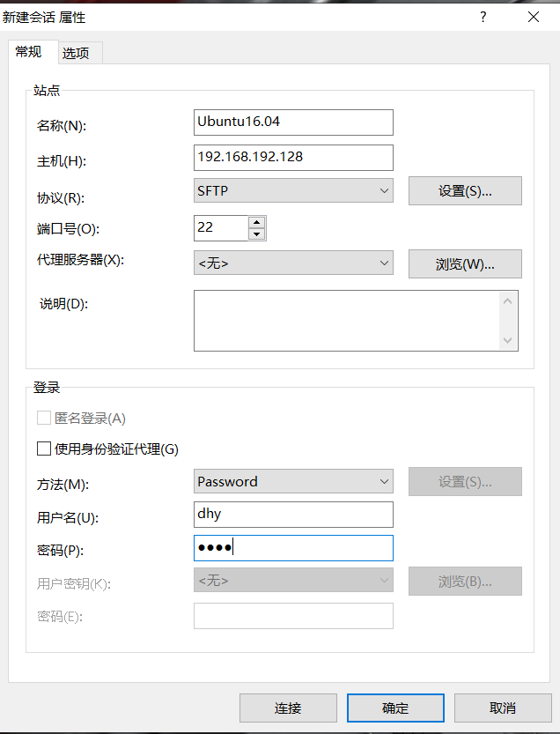Click the port number up arrow
Screen dimensions: 560x734
pos(255,221)
